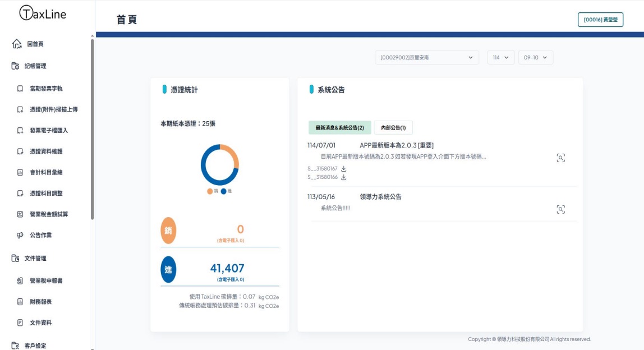Select 最新消息&系統公告(2) tab
Screen dimensions: 644x350
coord(339,128)
